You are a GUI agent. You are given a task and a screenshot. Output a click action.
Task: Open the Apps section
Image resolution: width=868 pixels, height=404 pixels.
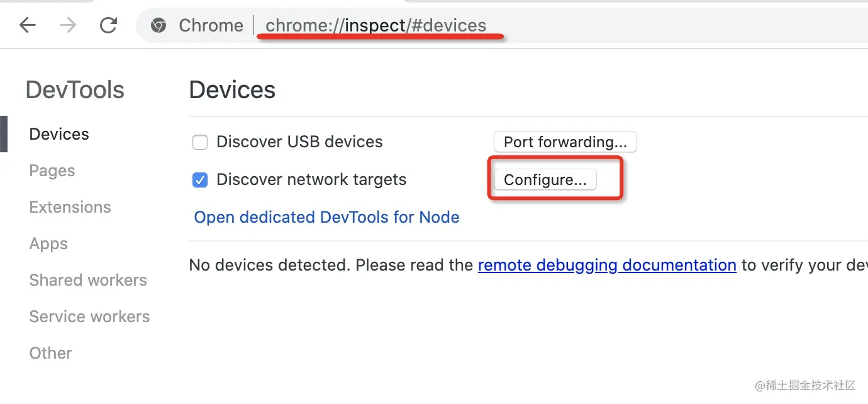pyautogui.click(x=48, y=244)
